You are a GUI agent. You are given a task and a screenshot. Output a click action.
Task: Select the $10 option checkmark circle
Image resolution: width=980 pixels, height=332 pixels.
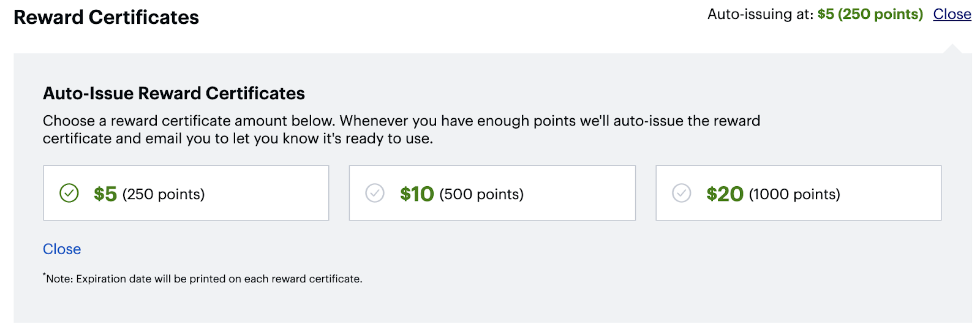point(375,194)
